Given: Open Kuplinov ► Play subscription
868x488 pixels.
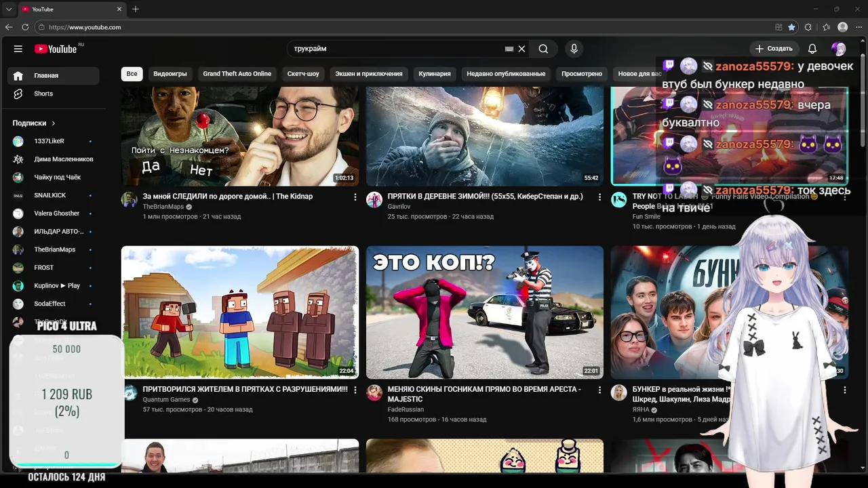Looking at the screenshot, I should 54,285.
